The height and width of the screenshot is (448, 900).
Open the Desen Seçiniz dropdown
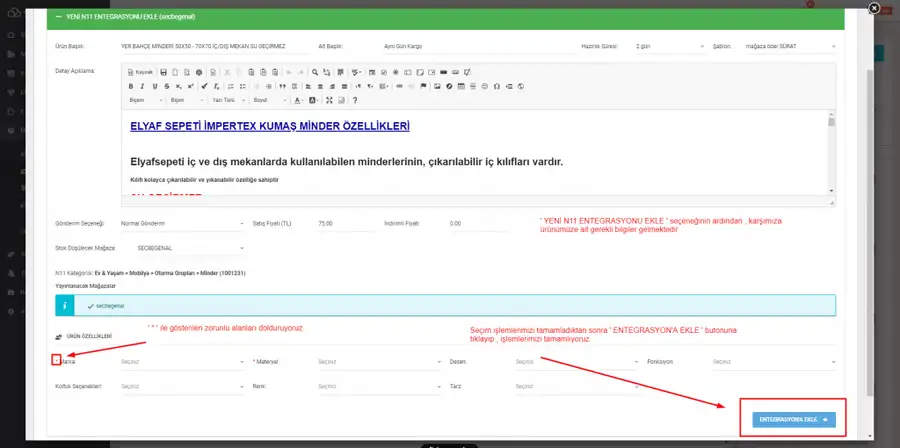pos(577,363)
